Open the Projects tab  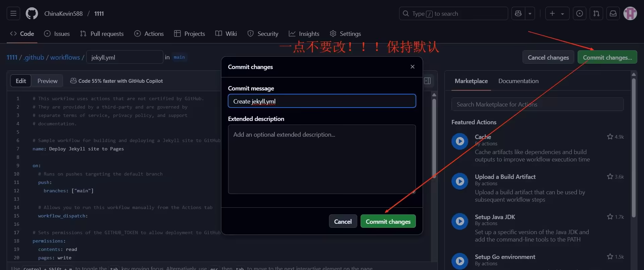click(x=190, y=33)
